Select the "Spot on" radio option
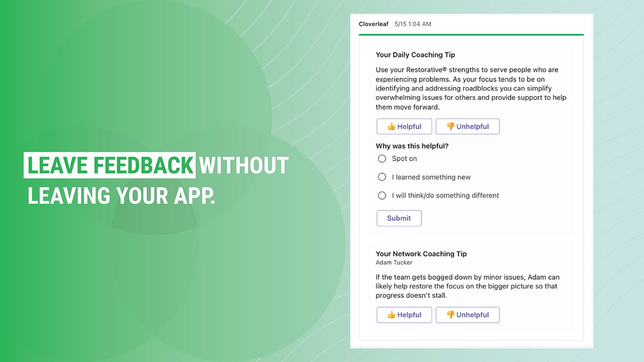 click(x=382, y=159)
